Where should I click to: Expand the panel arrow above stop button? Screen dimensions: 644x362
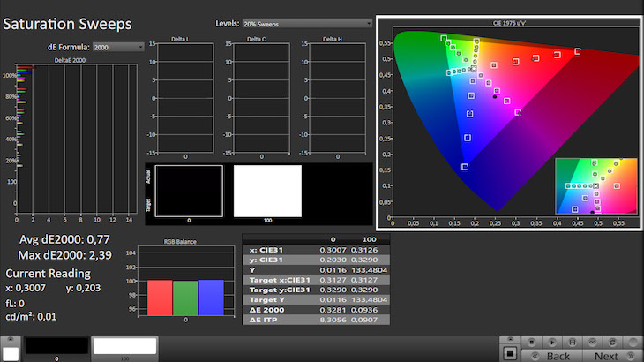(x=510, y=339)
